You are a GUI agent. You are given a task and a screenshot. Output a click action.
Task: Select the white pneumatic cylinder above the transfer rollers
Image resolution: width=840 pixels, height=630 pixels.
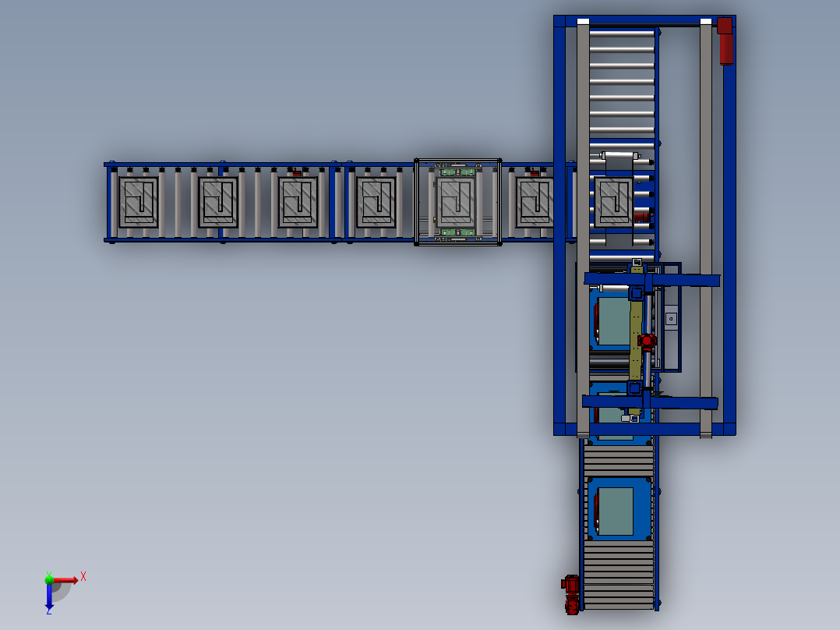click(x=619, y=155)
